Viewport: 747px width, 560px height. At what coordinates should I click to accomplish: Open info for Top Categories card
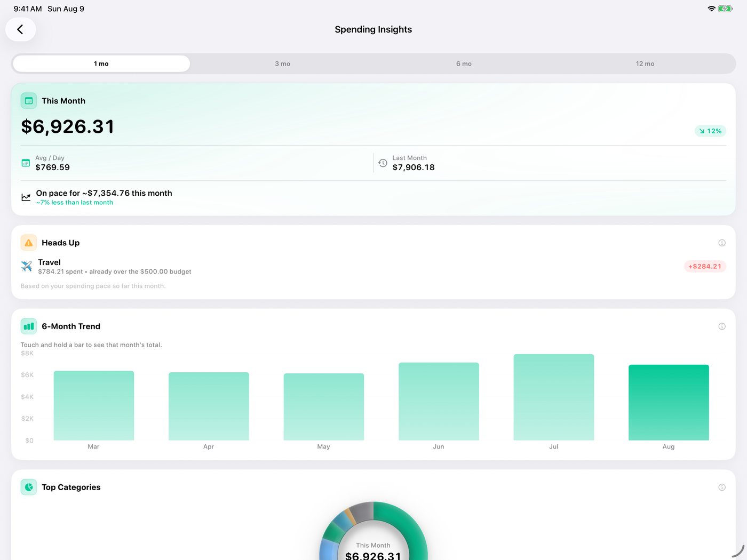click(x=722, y=487)
